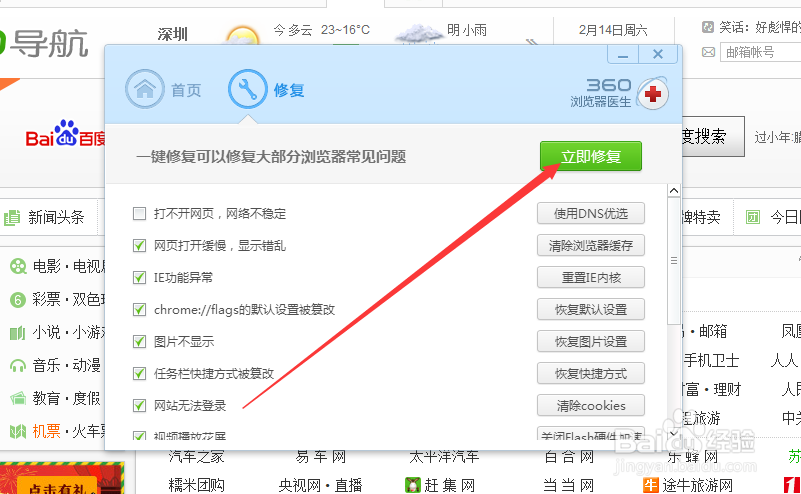Click the repair list scrollbar thumb
The height and width of the screenshot is (494, 801).
point(674,261)
